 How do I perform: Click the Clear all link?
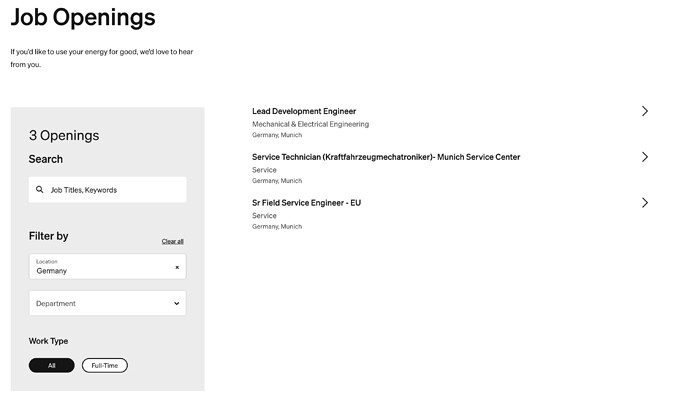coord(172,241)
